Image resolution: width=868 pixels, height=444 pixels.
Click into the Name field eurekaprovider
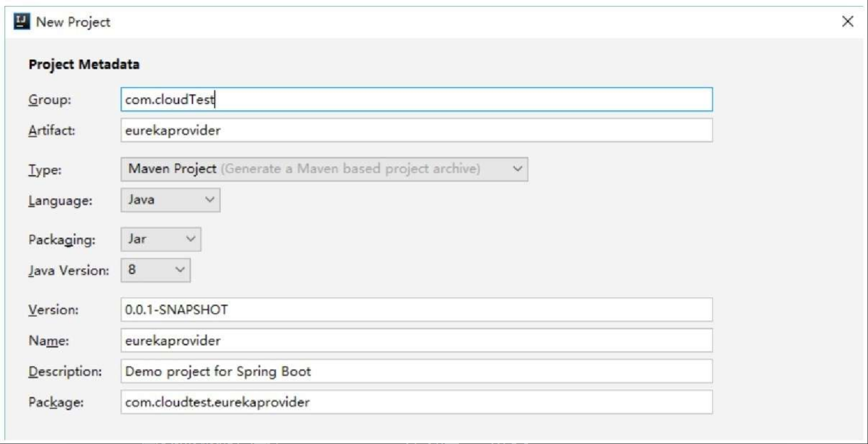coord(416,341)
